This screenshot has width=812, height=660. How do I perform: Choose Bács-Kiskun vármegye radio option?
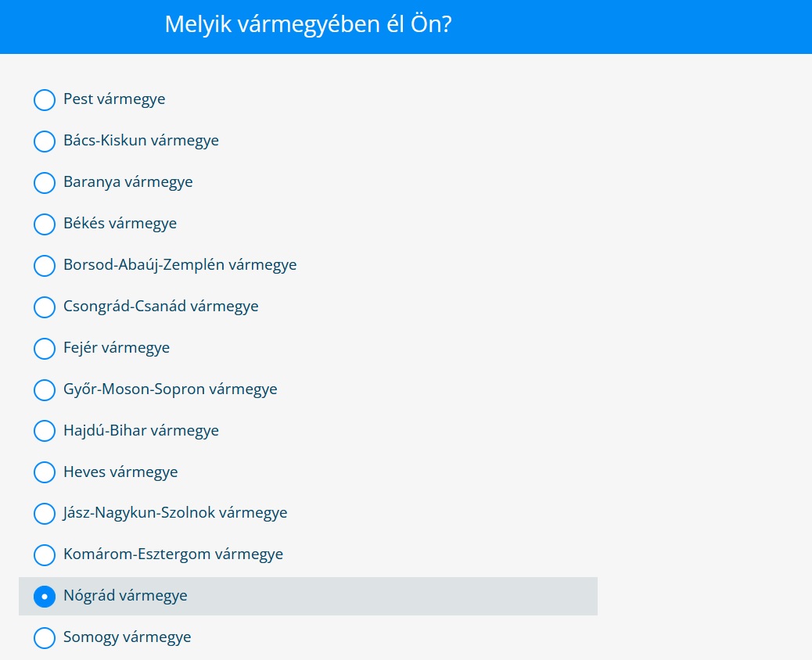point(45,142)
